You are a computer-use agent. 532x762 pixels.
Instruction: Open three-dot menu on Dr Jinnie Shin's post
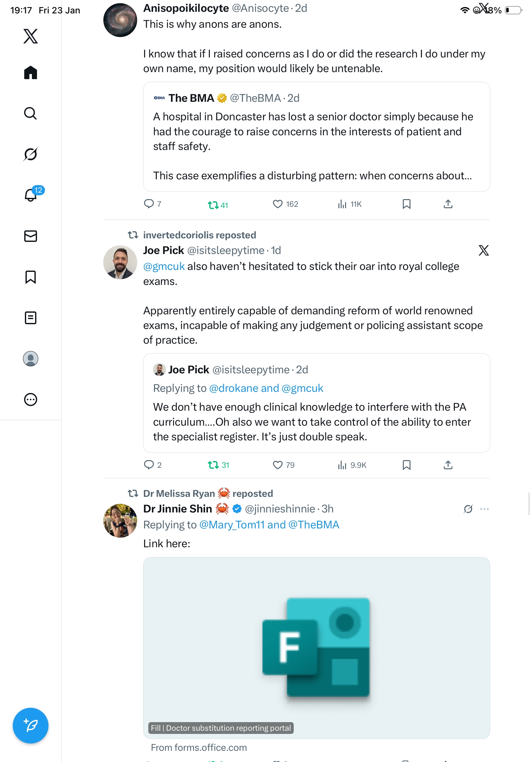[484, 508]
